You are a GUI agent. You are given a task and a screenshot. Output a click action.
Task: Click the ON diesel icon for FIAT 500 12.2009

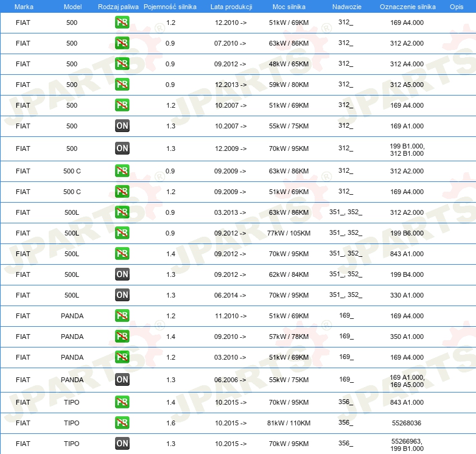122,148
